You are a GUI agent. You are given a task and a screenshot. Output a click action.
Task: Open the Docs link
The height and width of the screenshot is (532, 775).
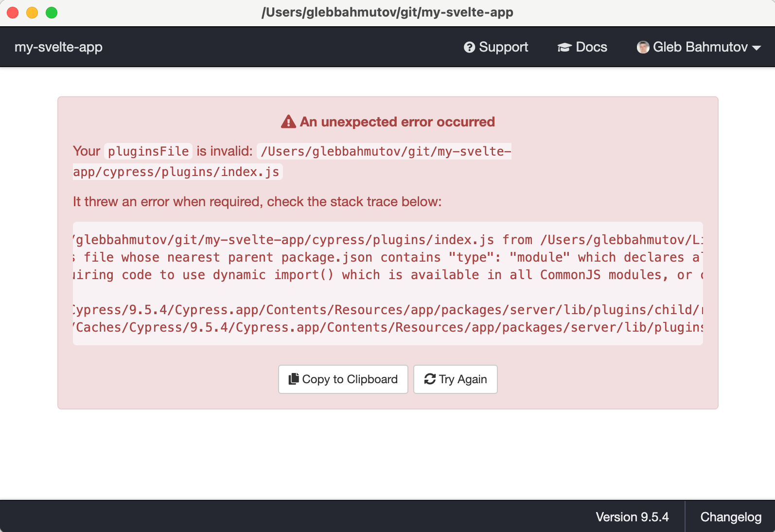tap(582, 47)
